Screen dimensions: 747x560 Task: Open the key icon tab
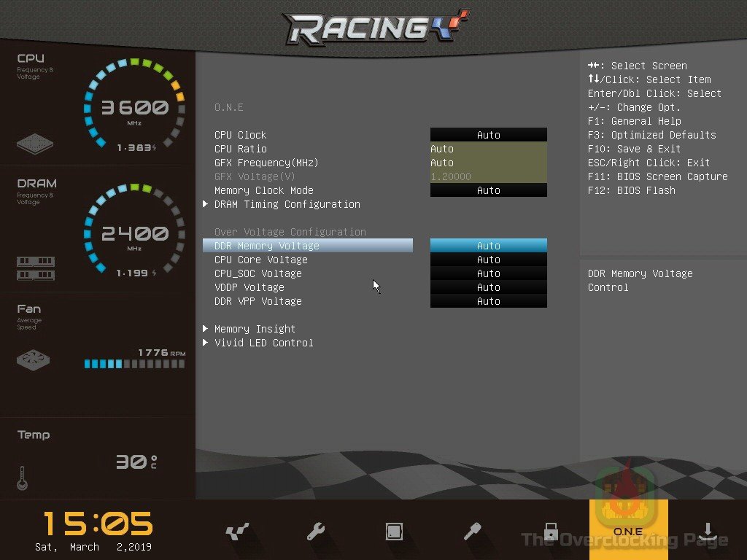(x=472, y=532)
